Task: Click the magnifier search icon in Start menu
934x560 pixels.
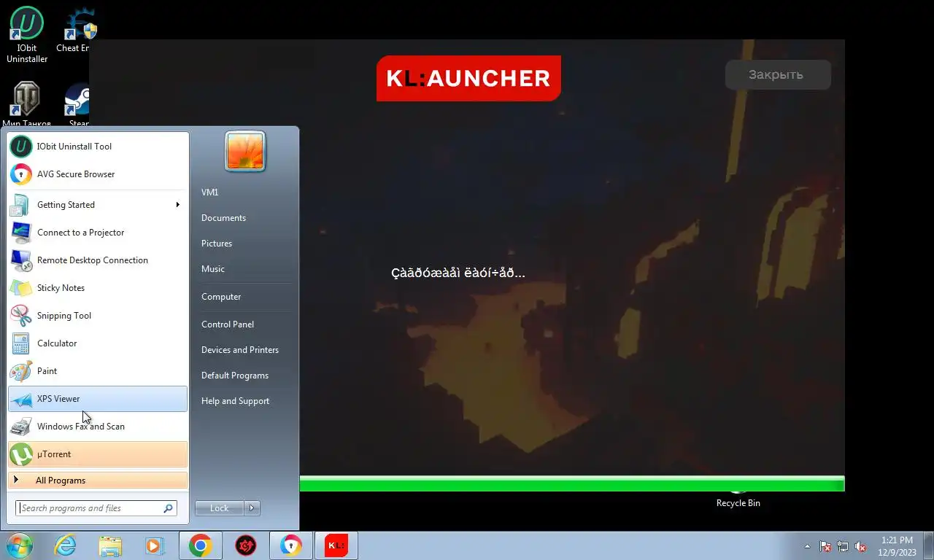Action: click(x=168, y=508)
